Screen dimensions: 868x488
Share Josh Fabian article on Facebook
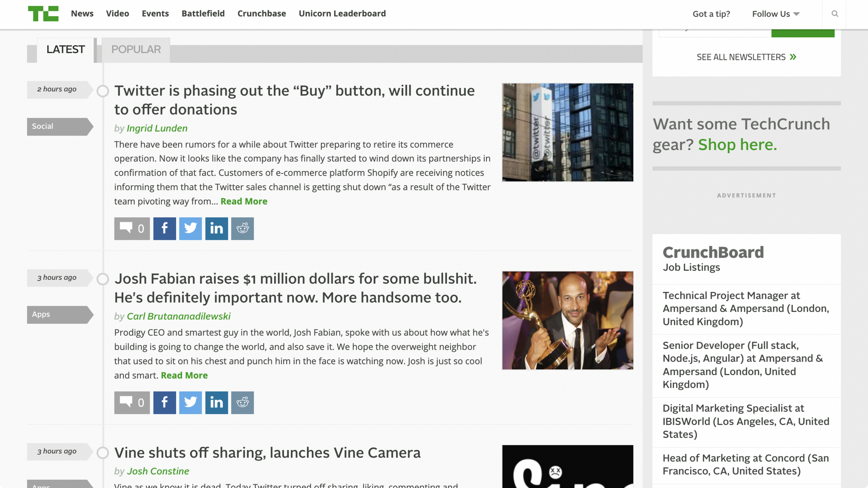164,403
